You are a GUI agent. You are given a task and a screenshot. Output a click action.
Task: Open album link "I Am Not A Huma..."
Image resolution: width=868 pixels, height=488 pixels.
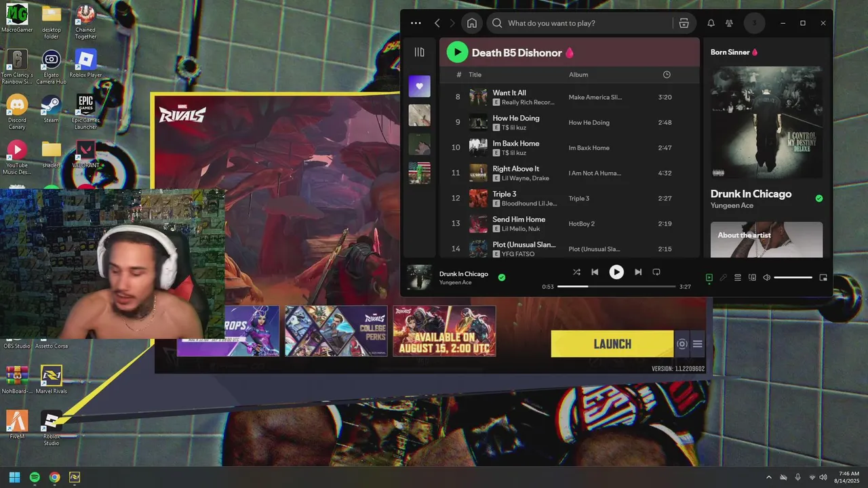pyautogui.click(x=595, y=173)
